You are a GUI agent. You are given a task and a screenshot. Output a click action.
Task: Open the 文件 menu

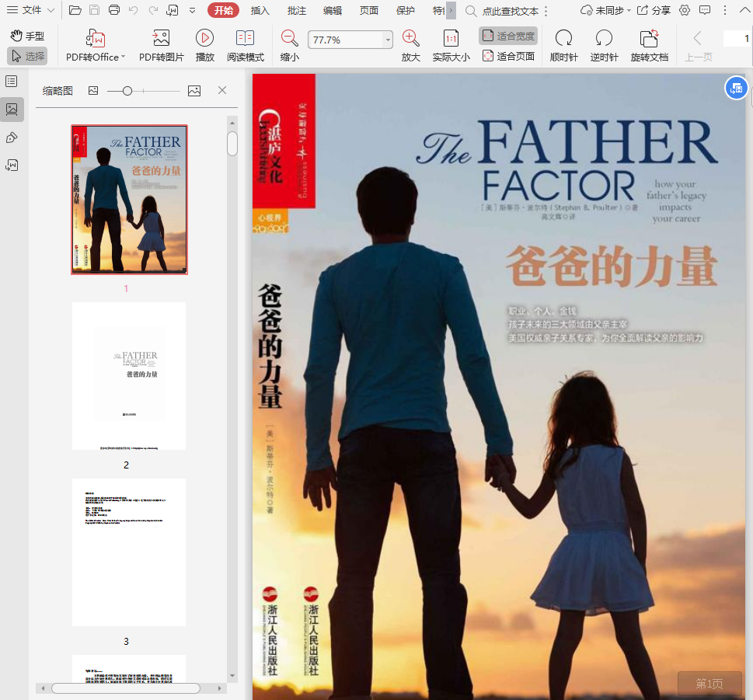(30, 10)
